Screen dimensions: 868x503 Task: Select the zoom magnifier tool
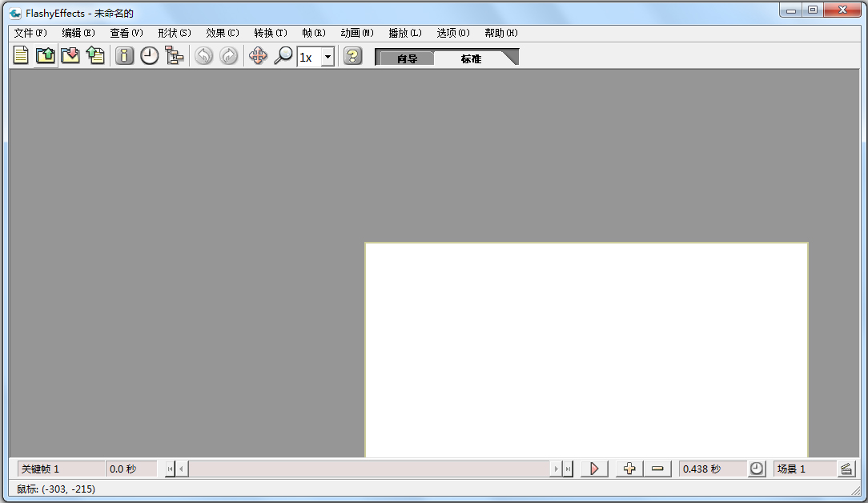click(x=283, y=55)
